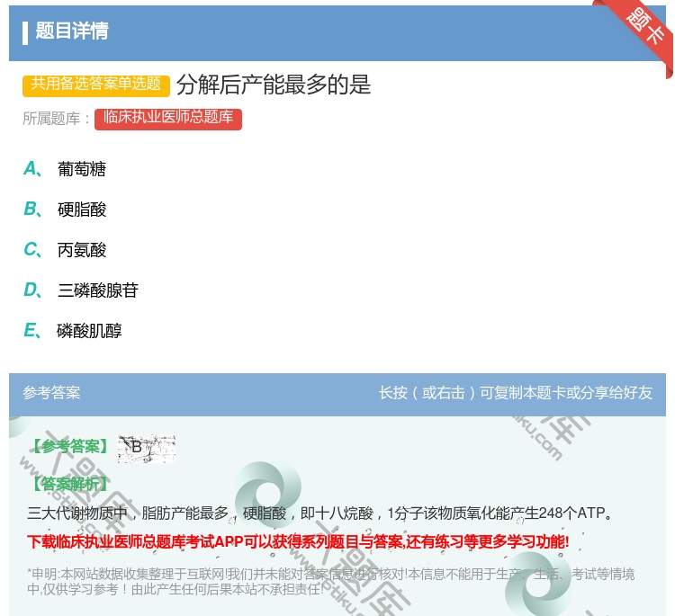
Task: Click the 所属题库 label
Action: coord(56,119)
